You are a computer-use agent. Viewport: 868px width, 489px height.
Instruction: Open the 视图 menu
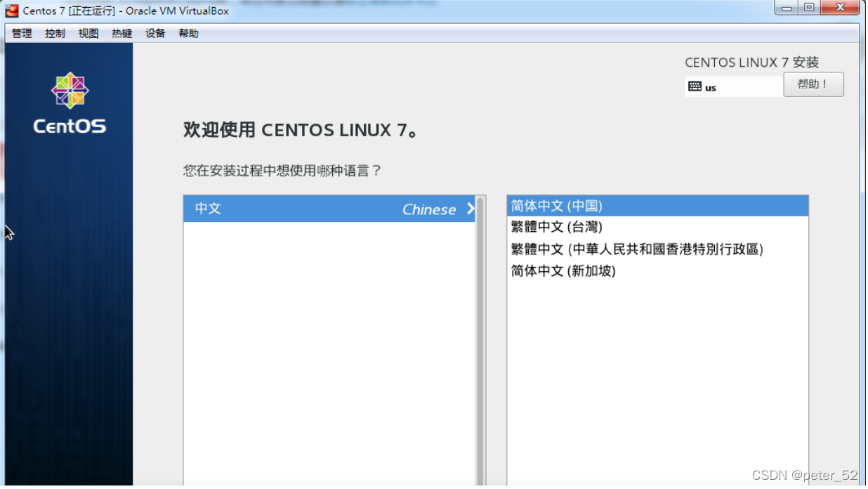(x=88, y=33)
